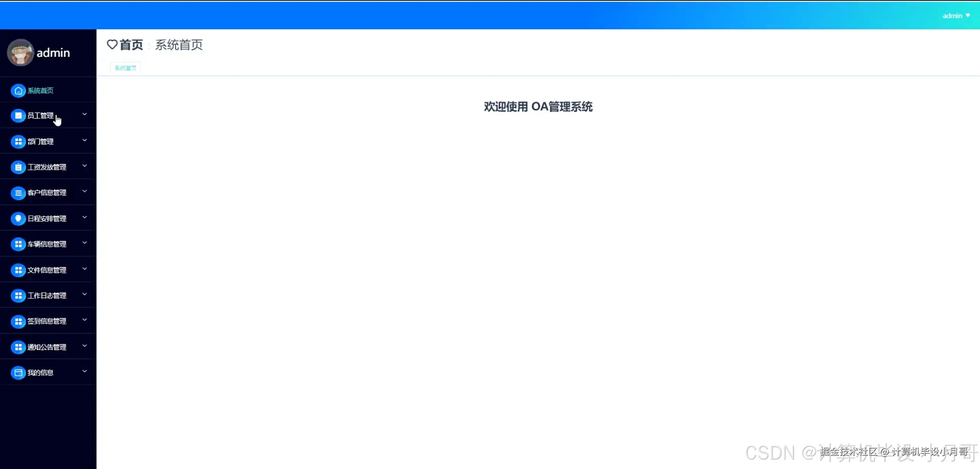Click the 工作日志管理 sidebar entry
This screenshot has height=469, width=980.
coord(47,295)
